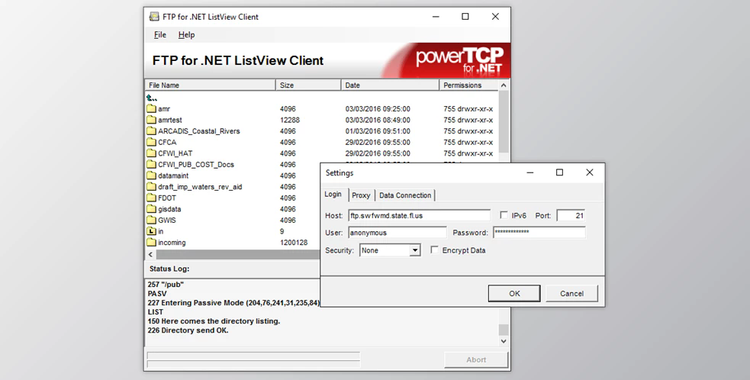Click the FTP client title bar app icon
This screenshot has width=750, height=380.
tap(154, 17)
